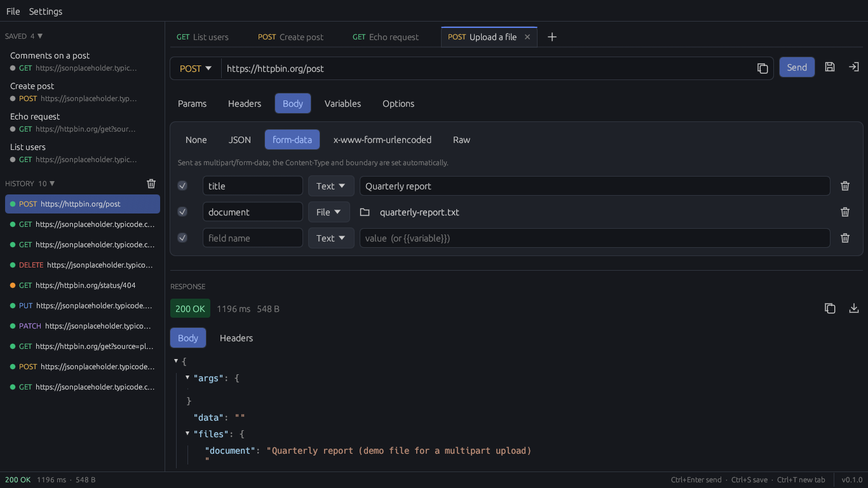
Task: Toggle the document field checkbox
Action: pyautogui.click(x=182, y=212)
